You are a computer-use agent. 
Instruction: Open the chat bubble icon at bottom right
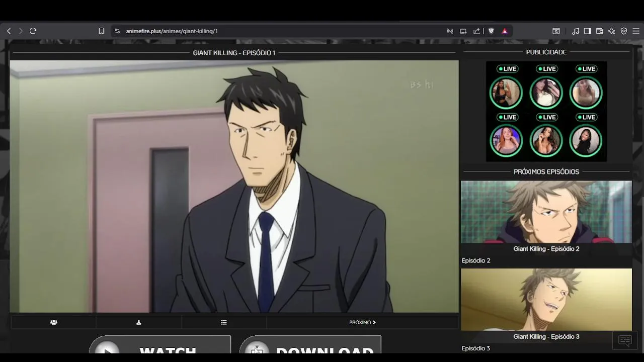coord(625,340)
